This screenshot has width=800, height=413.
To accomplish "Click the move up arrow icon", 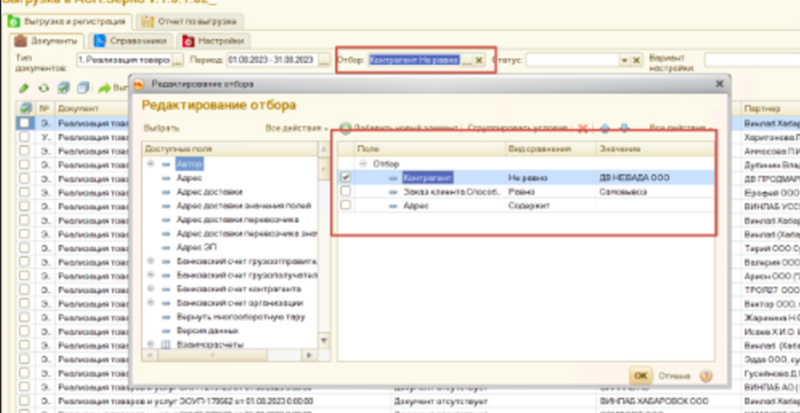I will point(604,128).
